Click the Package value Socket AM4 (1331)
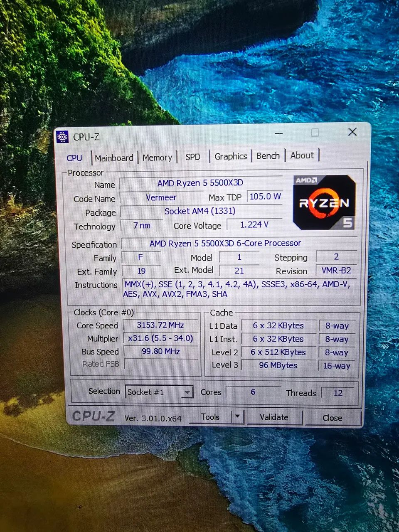 (x=200, y=211)
